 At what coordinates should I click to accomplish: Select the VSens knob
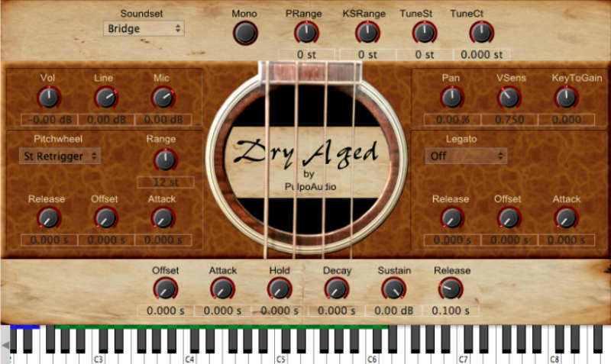pyautogui.click(x=509, y=98)
